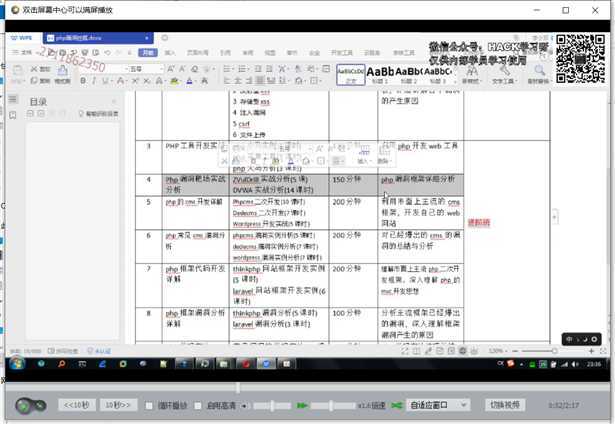
Task: Skip forward with the 10秒>> button
Action: (118, 405)
